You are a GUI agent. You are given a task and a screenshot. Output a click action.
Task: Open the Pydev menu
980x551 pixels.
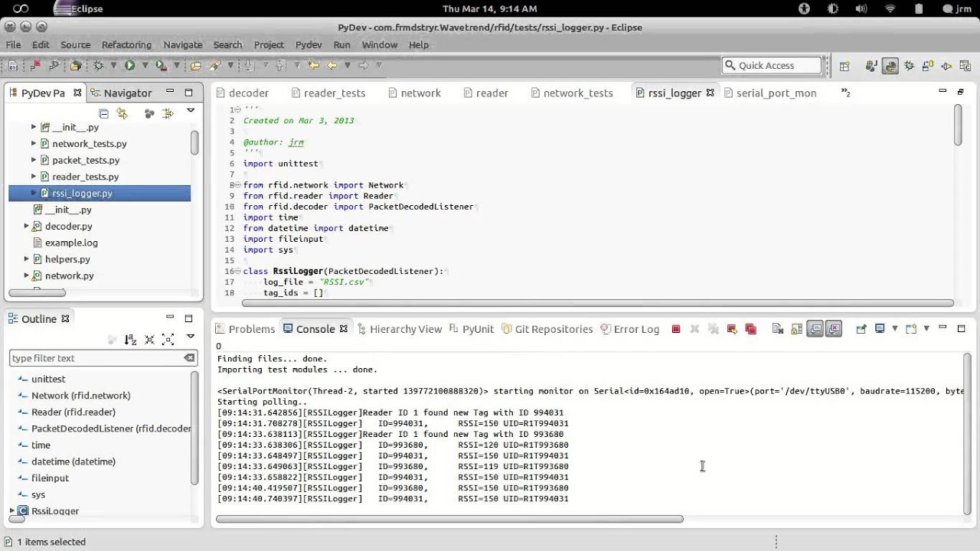click(x=309, y=44)
